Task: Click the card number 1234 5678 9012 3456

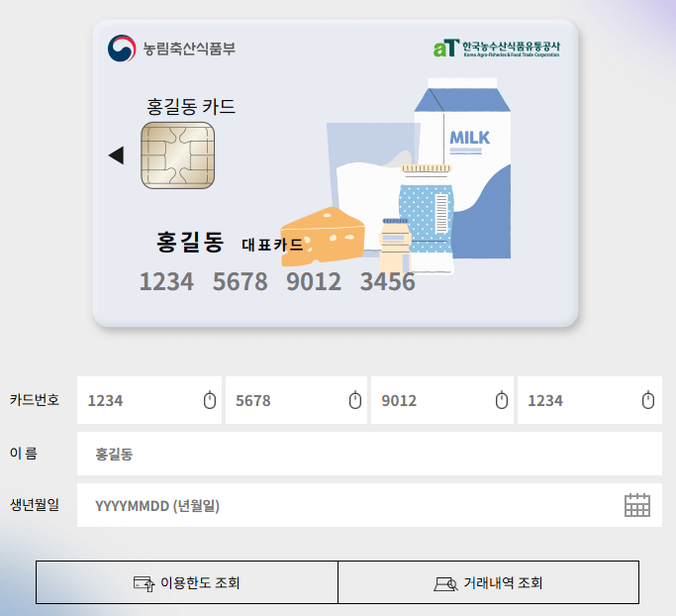Action: point(277,281)
